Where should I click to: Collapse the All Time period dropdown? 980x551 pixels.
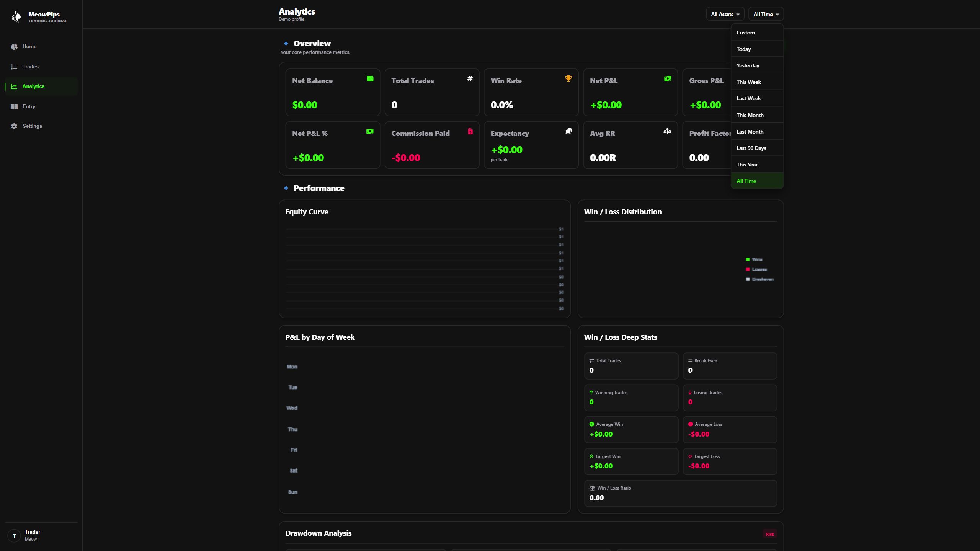[x=766, y=14]
